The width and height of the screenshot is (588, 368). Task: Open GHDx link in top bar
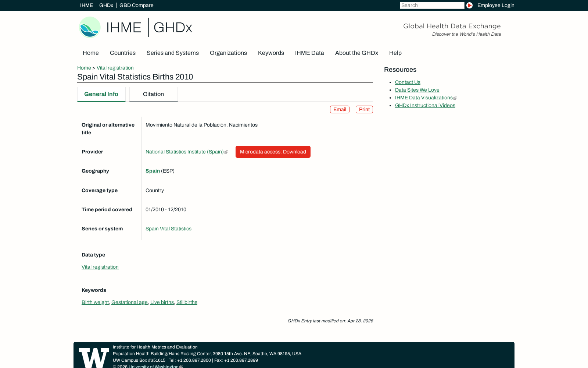(x=106, y=5)
